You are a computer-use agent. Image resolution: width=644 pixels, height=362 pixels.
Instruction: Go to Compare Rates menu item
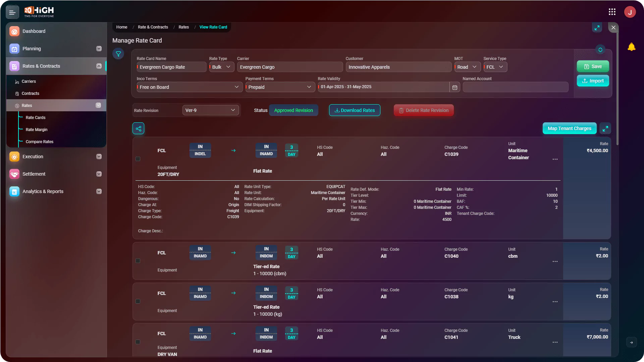(40, 142)
